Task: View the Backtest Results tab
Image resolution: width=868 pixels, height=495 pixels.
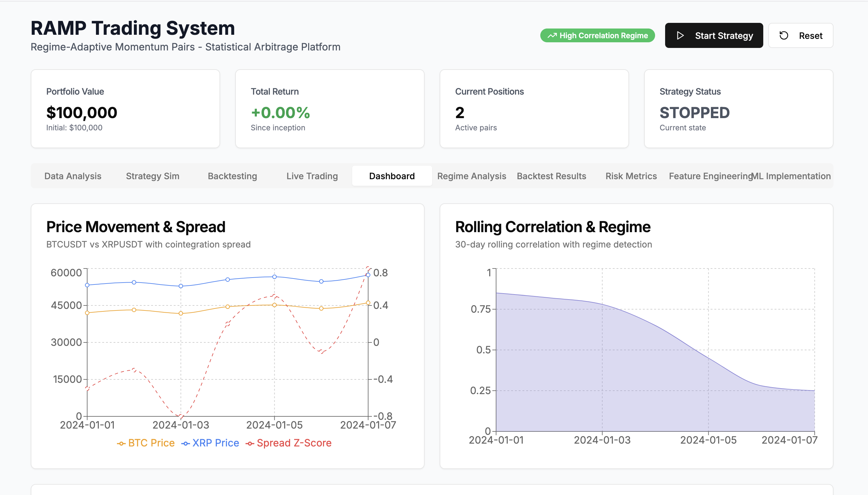Action: click(551, 176)
